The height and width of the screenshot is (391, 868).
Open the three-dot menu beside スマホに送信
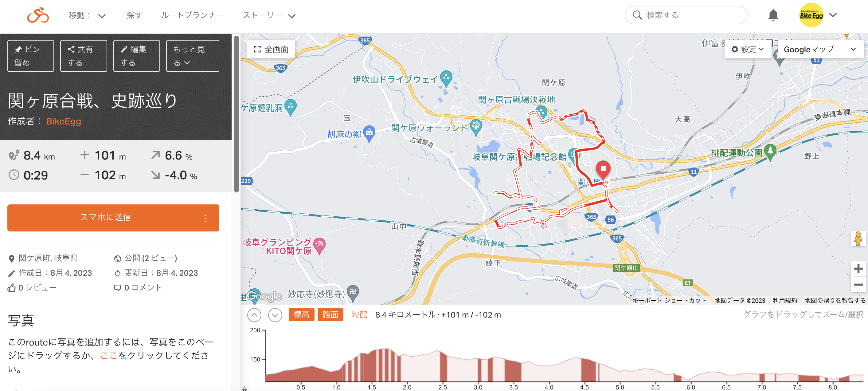click(205, 218)
